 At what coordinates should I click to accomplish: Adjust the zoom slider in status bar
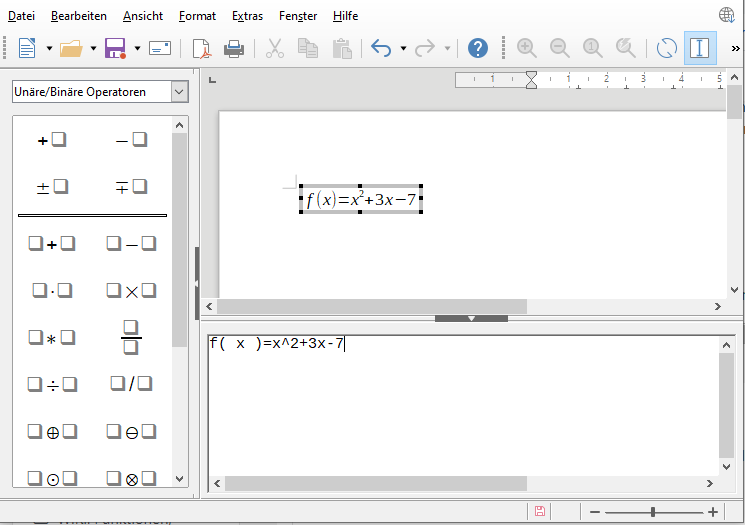coord(655,511)
